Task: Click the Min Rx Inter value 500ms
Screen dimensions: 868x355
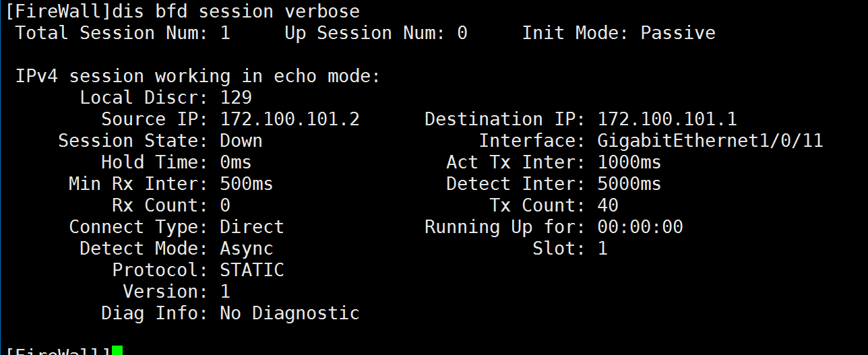Action: pos(247,184)
